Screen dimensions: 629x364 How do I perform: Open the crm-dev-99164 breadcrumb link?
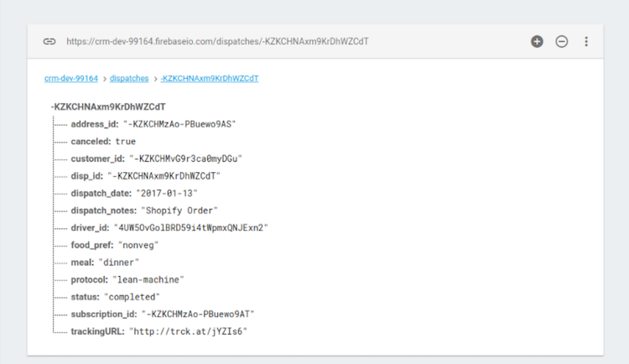[x=71, y=78]
